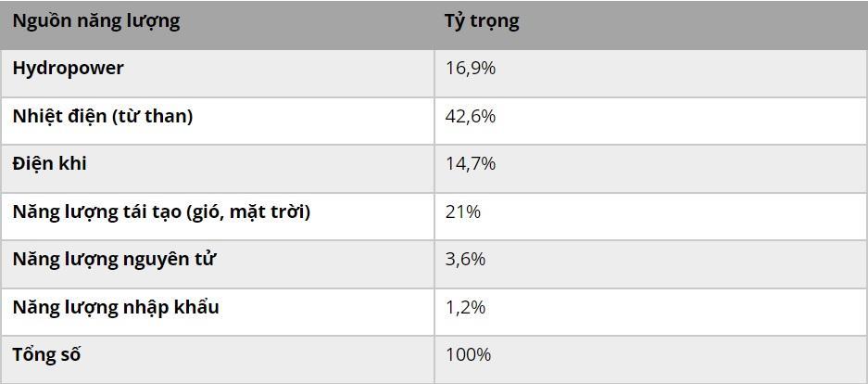Select 'Năng lượng tái tạo (gió, mặt trời)'
The height and width of the screenshot is (384, 868).
(161, 212)
